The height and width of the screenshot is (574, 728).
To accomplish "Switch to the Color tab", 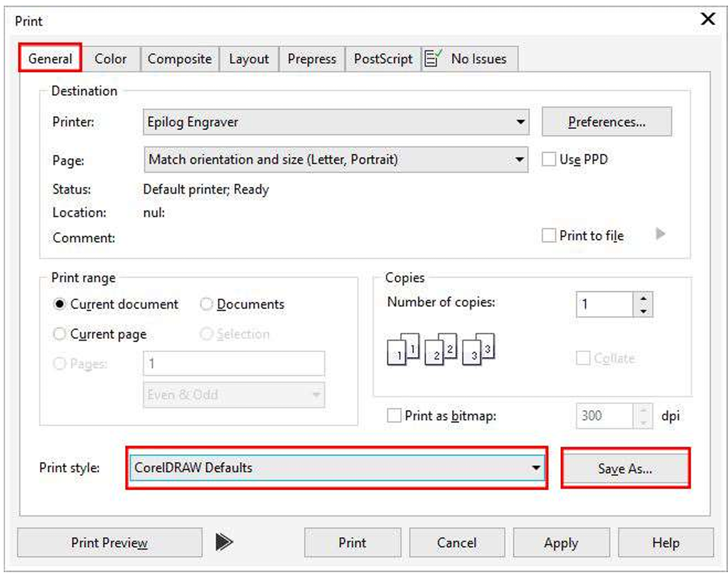I will pyautogui.click(x=111, y=59).
